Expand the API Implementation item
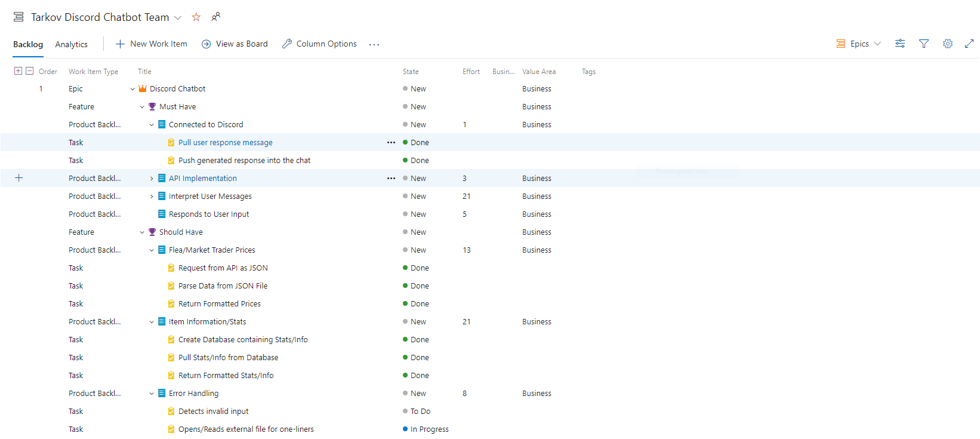This screenshot has height=439, width=980. pos(152,179)
